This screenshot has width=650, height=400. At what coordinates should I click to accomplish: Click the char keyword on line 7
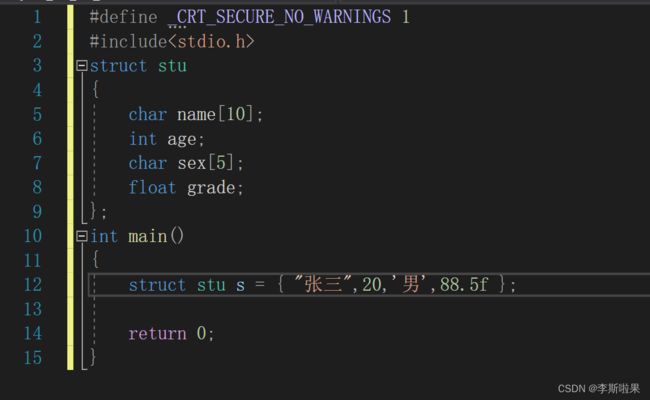(148, 163)
